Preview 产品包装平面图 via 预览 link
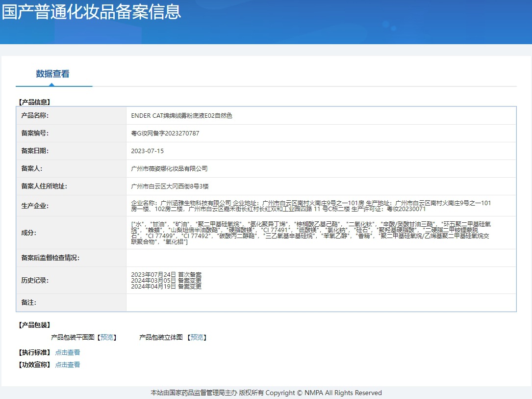 pyautogui.click(x=107, y=337)
